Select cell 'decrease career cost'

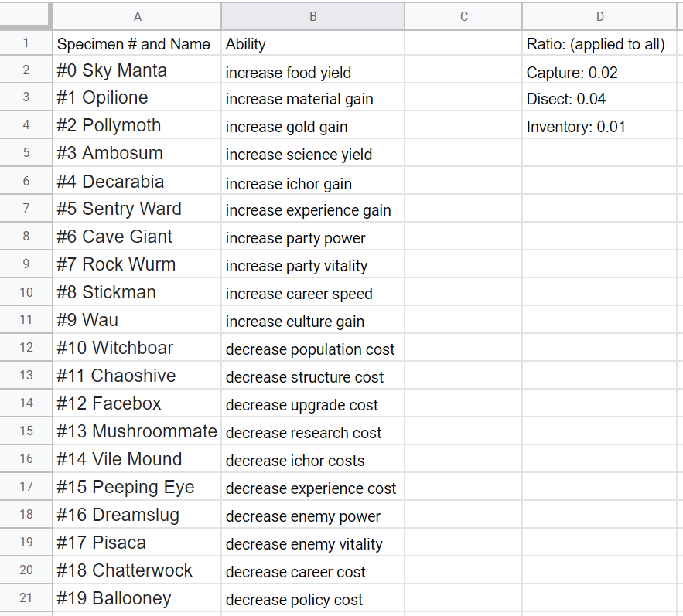tap(312, 570)
